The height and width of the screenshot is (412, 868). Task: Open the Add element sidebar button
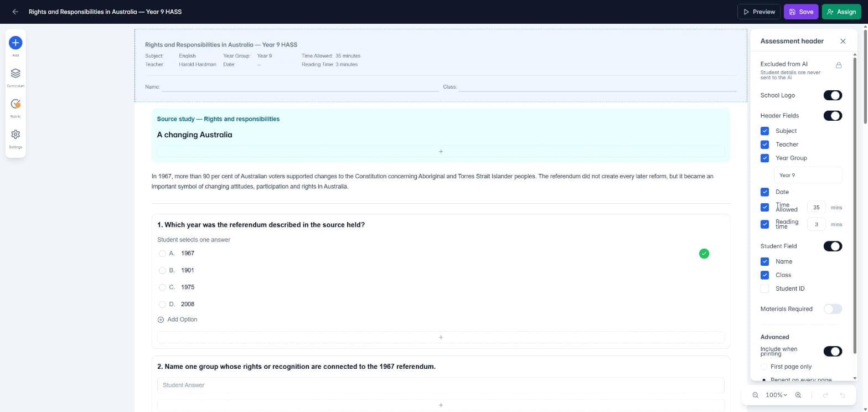tap(15, 43)
